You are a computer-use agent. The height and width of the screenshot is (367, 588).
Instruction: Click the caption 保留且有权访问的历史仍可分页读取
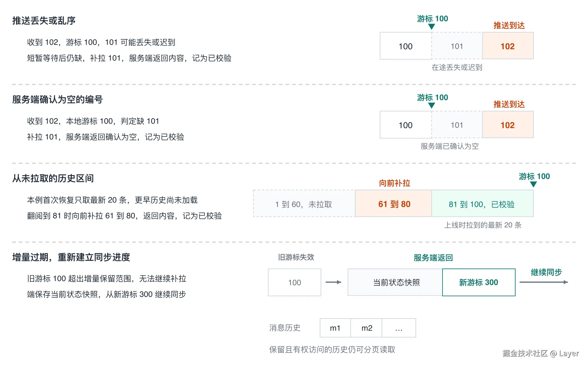[x=332, y=350]
